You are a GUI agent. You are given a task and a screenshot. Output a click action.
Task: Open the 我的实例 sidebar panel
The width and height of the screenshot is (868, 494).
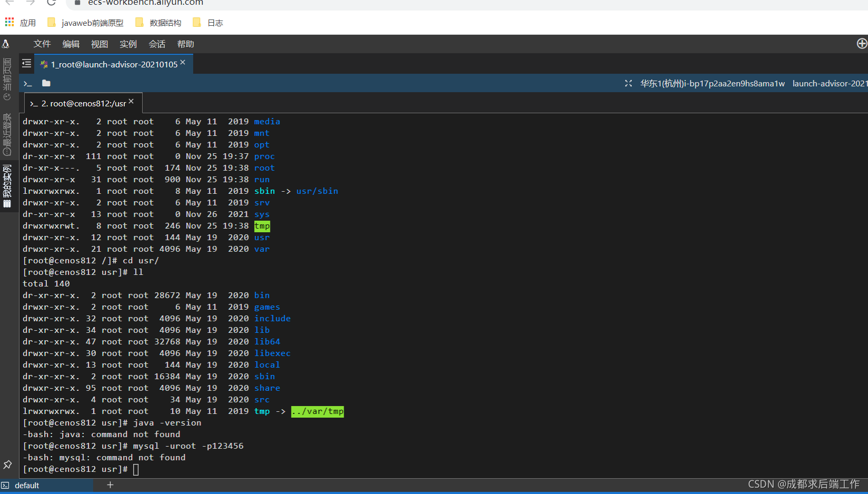(7, 186)
